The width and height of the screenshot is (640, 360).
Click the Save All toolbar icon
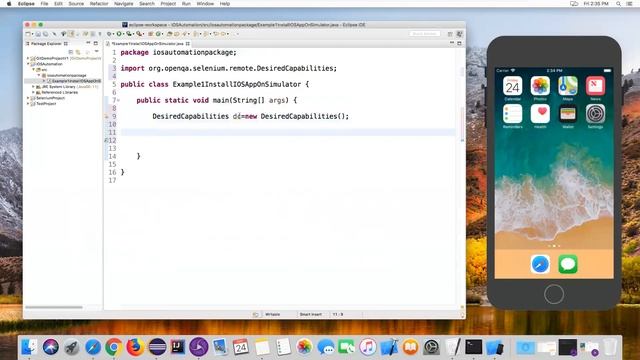pos(45,34)
